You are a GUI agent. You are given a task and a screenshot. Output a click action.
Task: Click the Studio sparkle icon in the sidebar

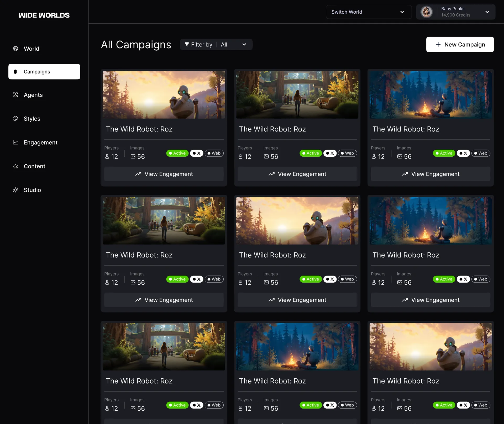pyautogui.click(x=15, y=190)
